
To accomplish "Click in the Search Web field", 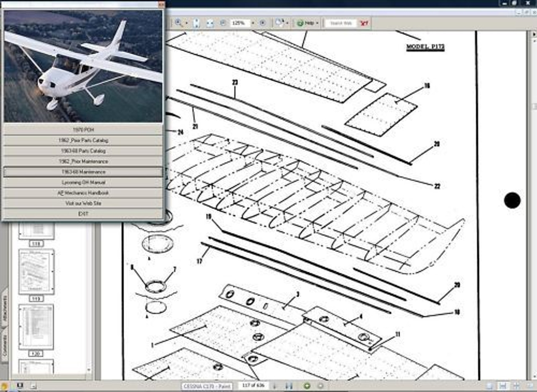I will 341,23.
